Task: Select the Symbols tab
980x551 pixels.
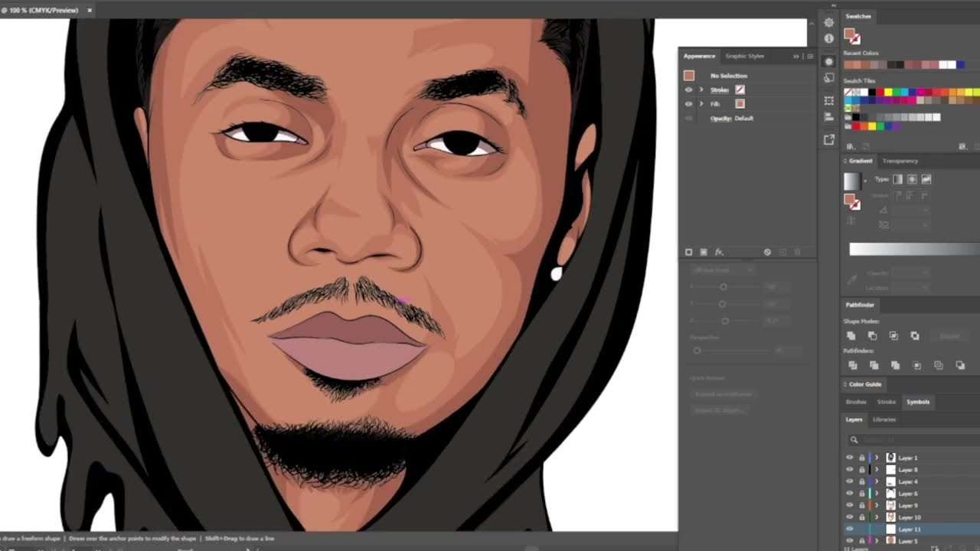Action: tap(918, 402)
